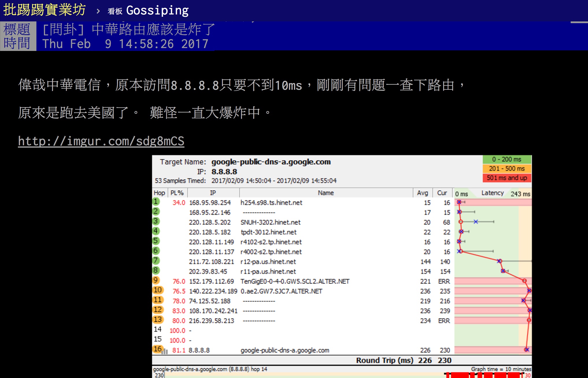Click the orange hop 9 circle icon

pyautogui.click(x=156, y=280)
